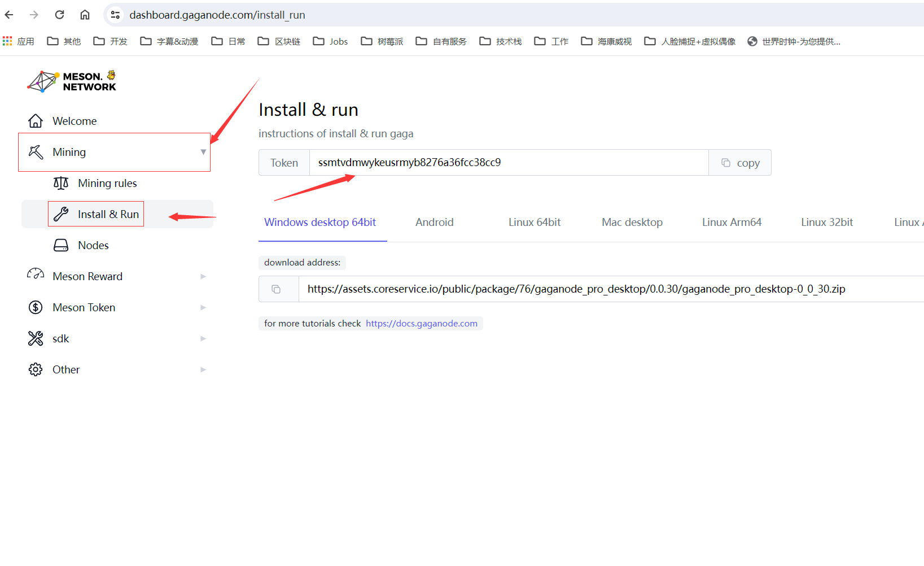Click the Install & Run wrench icon
Viewport: 924px width, 566px height.
point(61,214)
